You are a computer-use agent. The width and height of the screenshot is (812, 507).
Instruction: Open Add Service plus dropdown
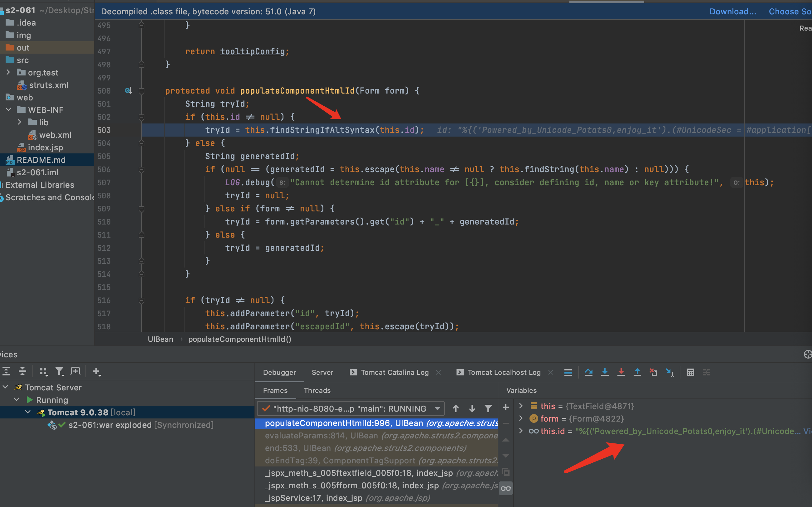pyautogui.click(x=97, y=371)
